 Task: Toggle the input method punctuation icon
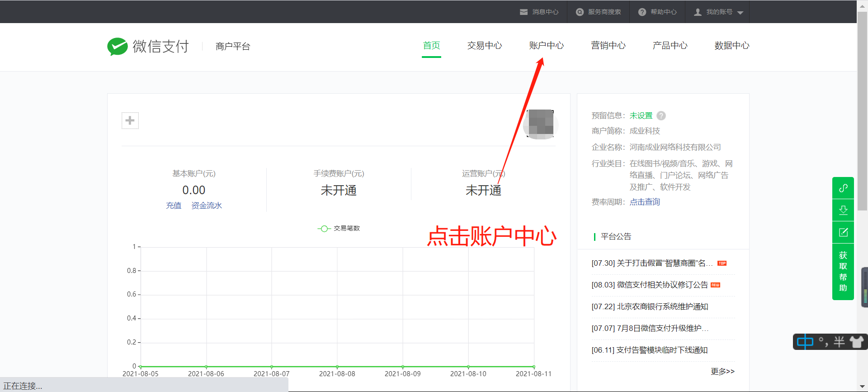coord(823,342)
